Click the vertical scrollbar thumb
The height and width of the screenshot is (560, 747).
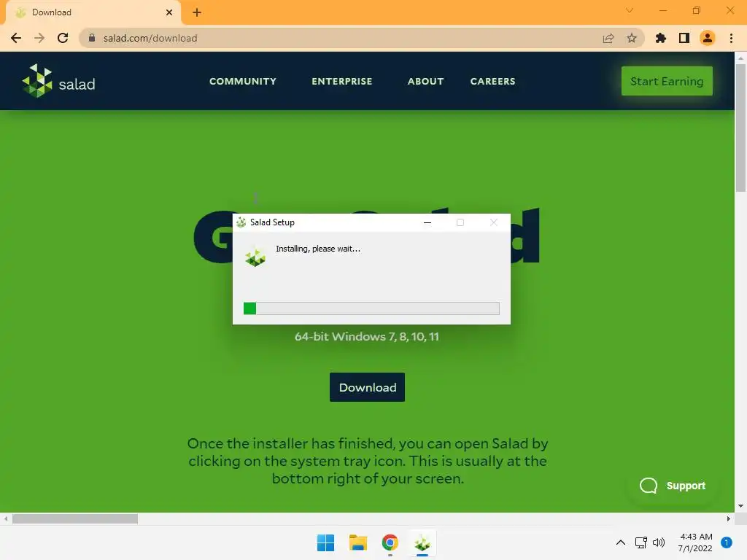[741, 128]
